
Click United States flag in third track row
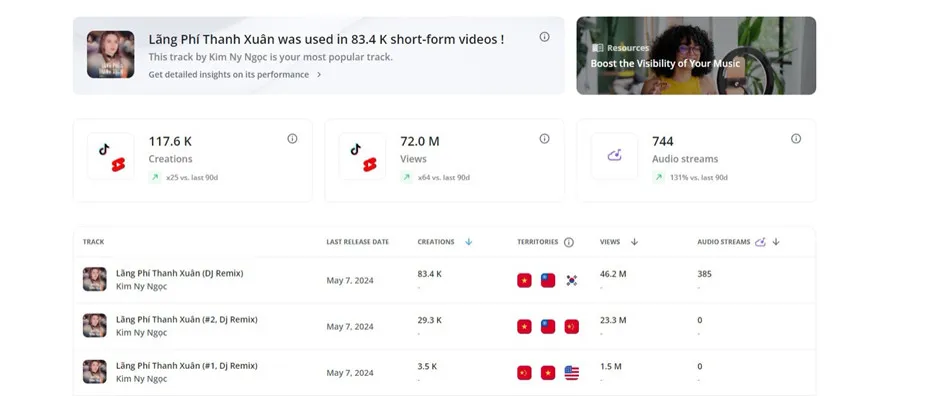(572, 373)
